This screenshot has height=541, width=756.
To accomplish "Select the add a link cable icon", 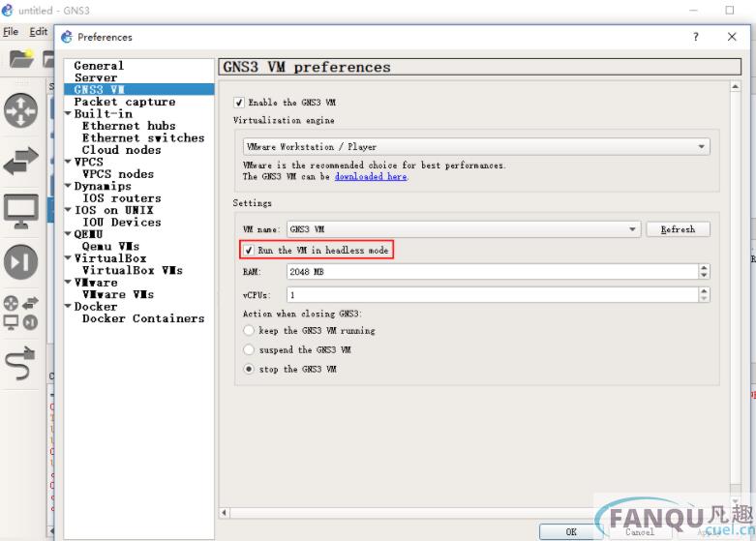I will tap(19, 363).
